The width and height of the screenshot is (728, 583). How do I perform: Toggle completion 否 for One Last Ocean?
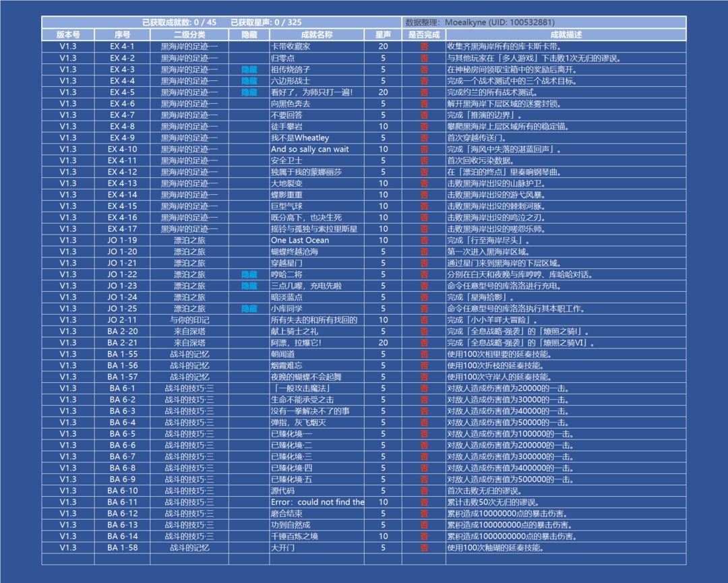tap(424, 241)
